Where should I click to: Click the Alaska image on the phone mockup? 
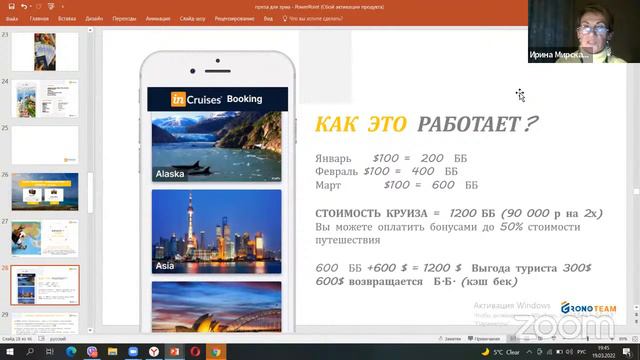(x=217, y=147)
